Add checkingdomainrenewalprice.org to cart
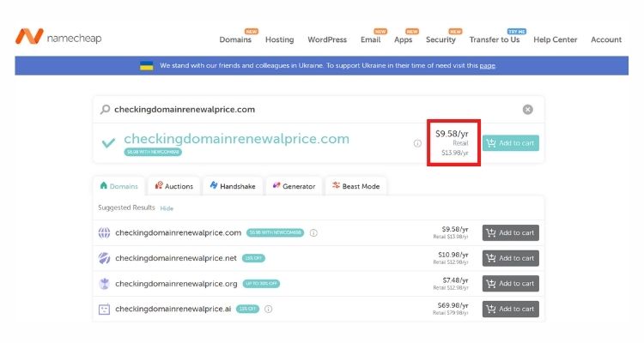 pyautogui.click(x=511, y=284)
